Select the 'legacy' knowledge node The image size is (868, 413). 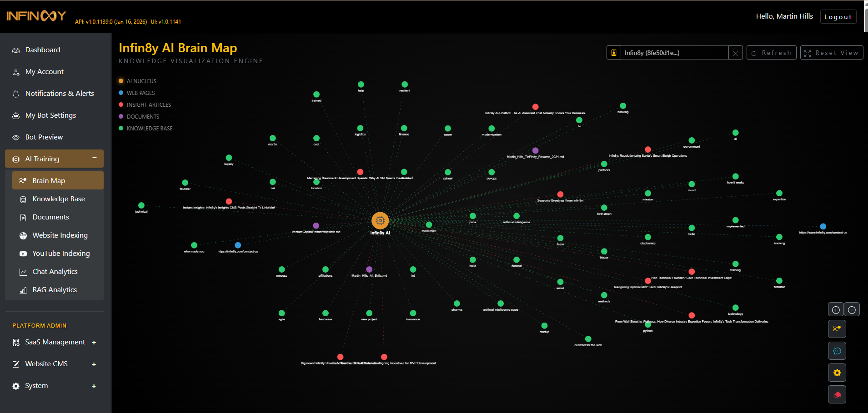coord(229,158)
